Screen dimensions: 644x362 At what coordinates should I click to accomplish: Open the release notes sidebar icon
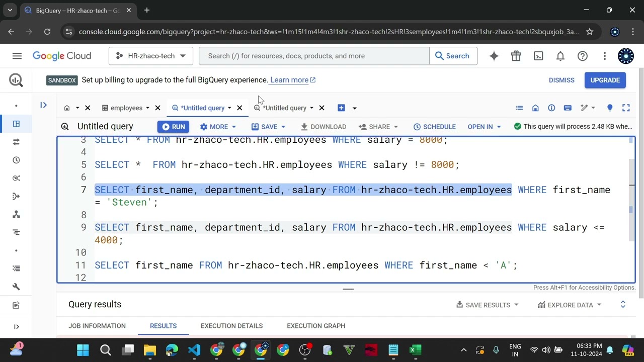tap(16, 305)
